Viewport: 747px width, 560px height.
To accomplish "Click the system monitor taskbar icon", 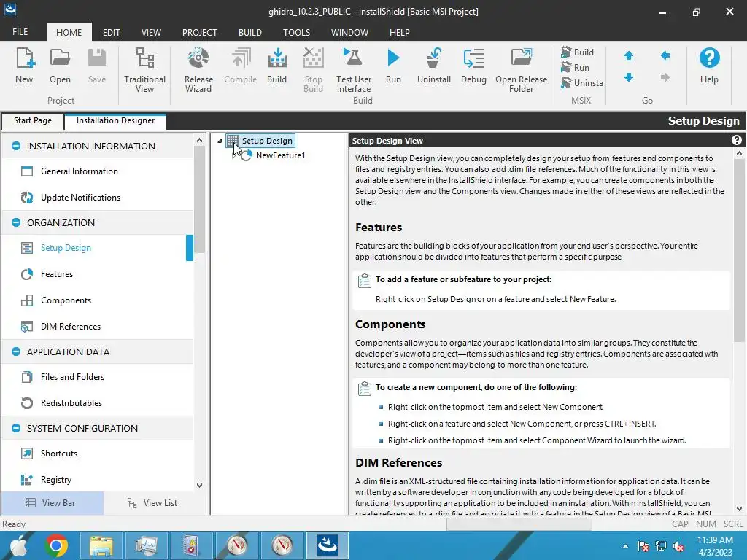I will (146, 545).
